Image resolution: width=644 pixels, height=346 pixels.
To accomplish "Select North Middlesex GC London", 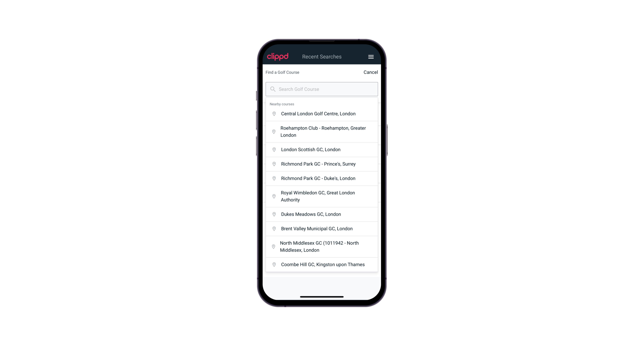I will 322,246.
